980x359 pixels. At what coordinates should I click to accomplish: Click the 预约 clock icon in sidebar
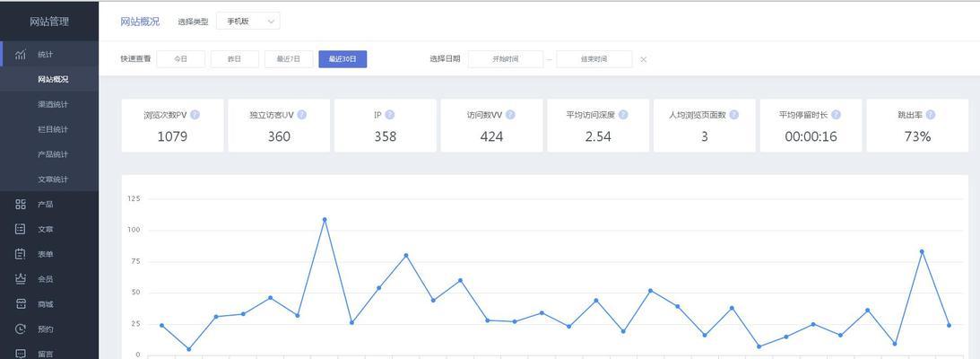[x=21, y=329]
